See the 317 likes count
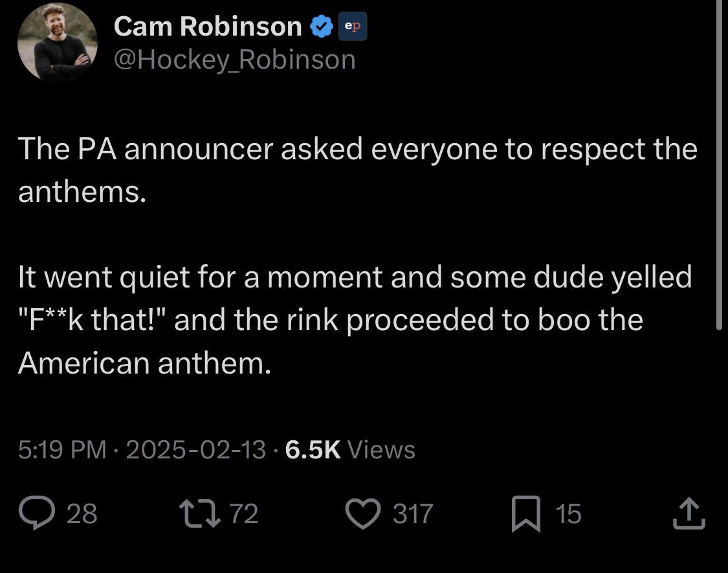The width and height of the screenshot is (728, 573). coord(413,514)
